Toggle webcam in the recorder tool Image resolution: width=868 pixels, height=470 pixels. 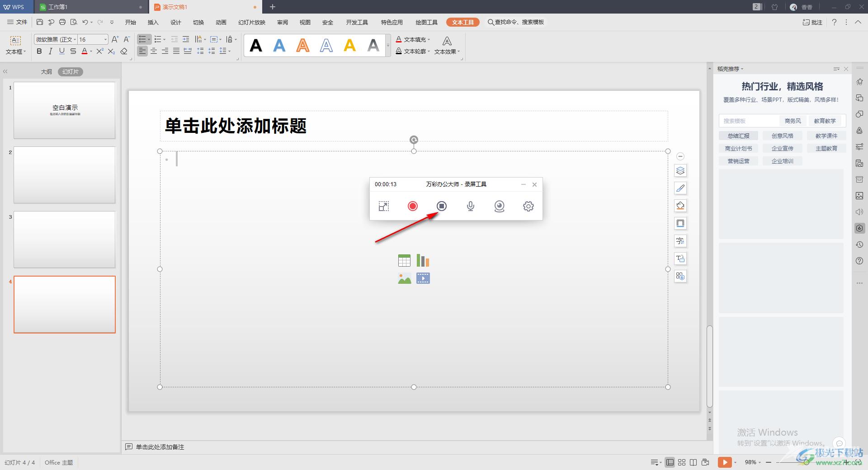click(499, 206)
